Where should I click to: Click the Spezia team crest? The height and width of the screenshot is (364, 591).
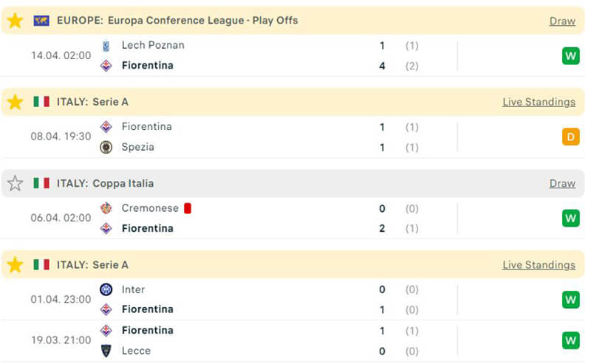click(106, 147)
